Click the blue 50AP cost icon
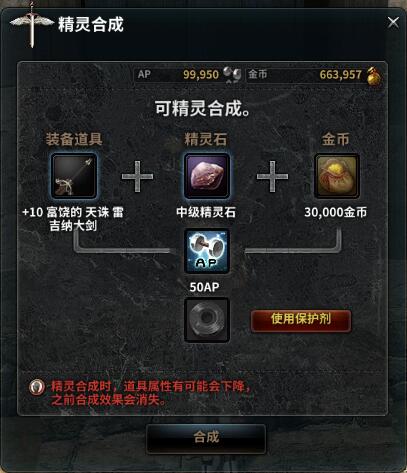 click(207, 251)
